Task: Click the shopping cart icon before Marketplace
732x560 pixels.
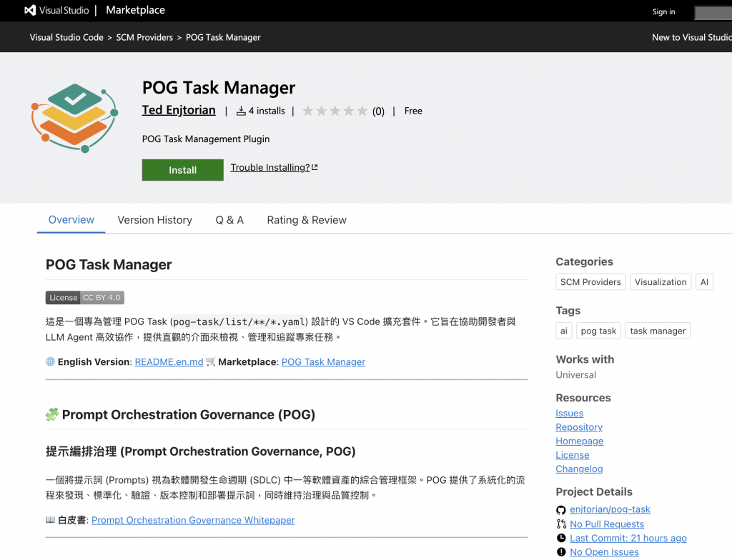Action: coord(211,361)
